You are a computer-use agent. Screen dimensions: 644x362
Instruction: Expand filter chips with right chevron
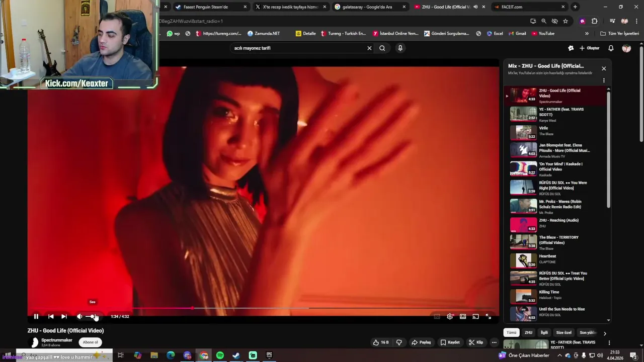(x=605, y=333)
